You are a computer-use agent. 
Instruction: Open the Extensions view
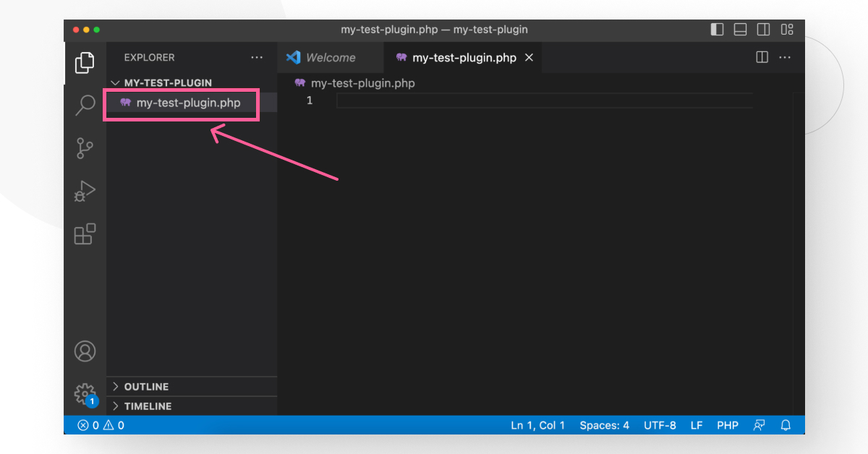tap(85, 234)
